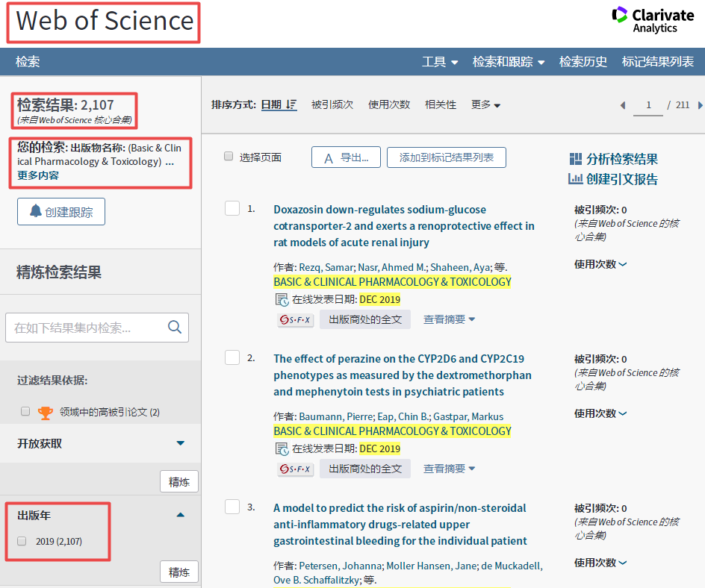Enable 领域中的高被引论文 filter checkbox
Viewport: 705px width, 588px height.
25,411
